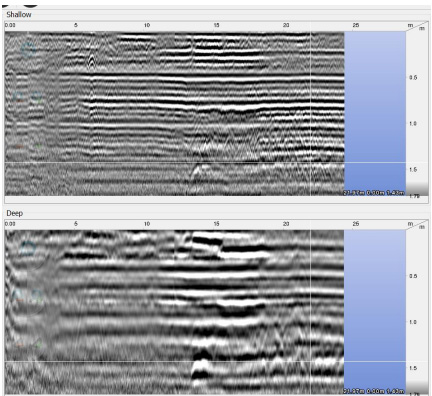Select the Shallow panel title

tap(19, 15)
